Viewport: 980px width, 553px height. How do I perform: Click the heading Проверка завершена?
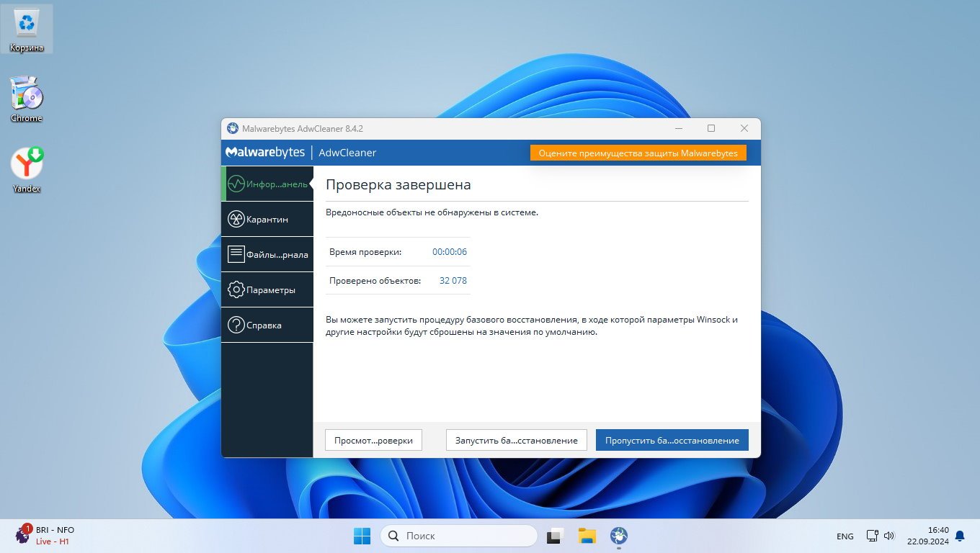[398, 184]
